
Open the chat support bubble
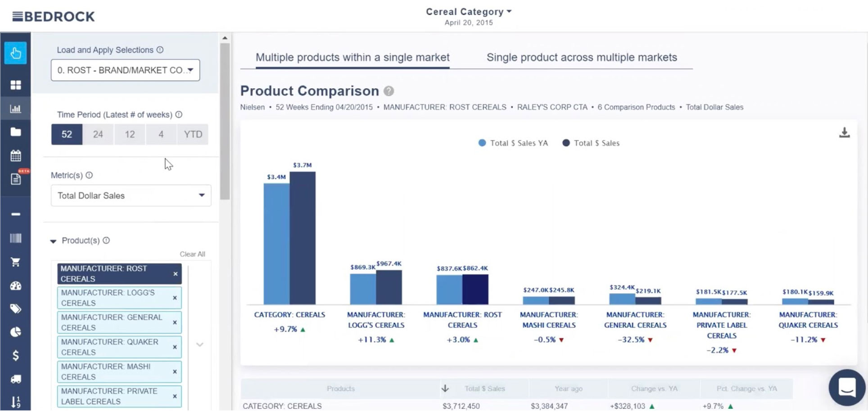tap(847, 387)
